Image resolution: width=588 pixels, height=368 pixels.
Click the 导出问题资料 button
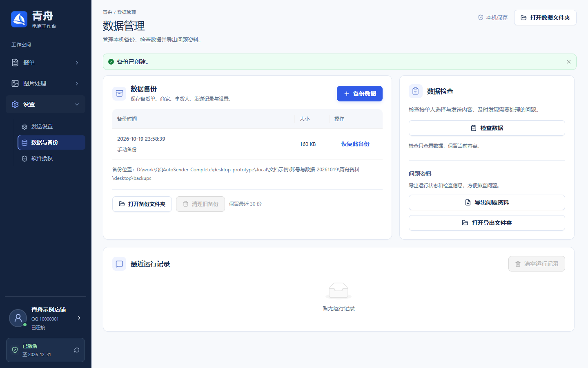487,202
